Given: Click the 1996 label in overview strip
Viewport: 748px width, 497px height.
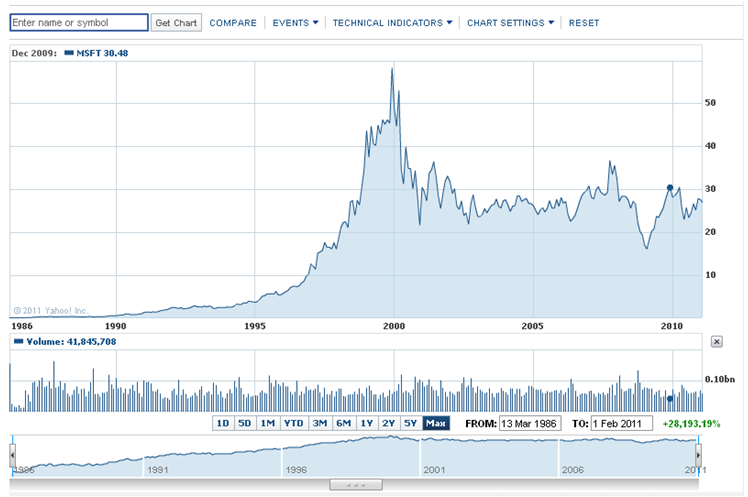Looking at the screenshot, I should click(x=296, y=470).
